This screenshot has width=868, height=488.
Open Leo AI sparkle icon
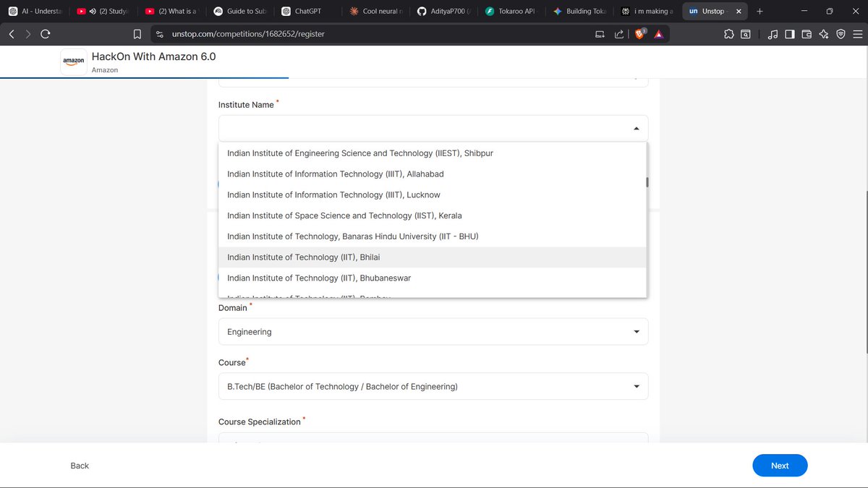point(823,34)
